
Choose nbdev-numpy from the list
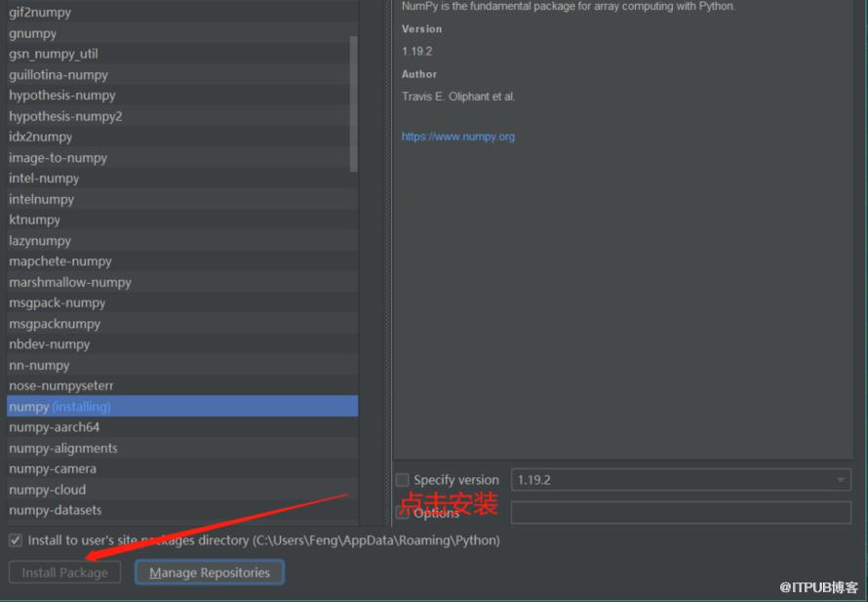(182, 344)
